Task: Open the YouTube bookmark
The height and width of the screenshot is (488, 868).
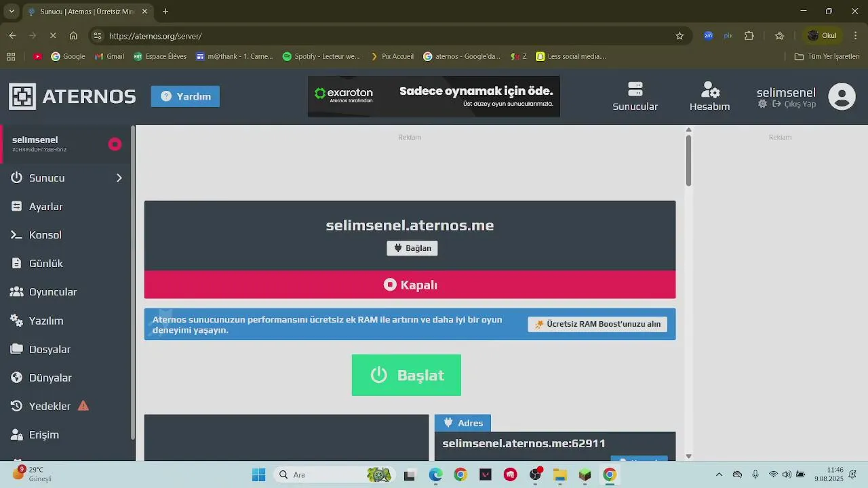Action: pos(38,56)
